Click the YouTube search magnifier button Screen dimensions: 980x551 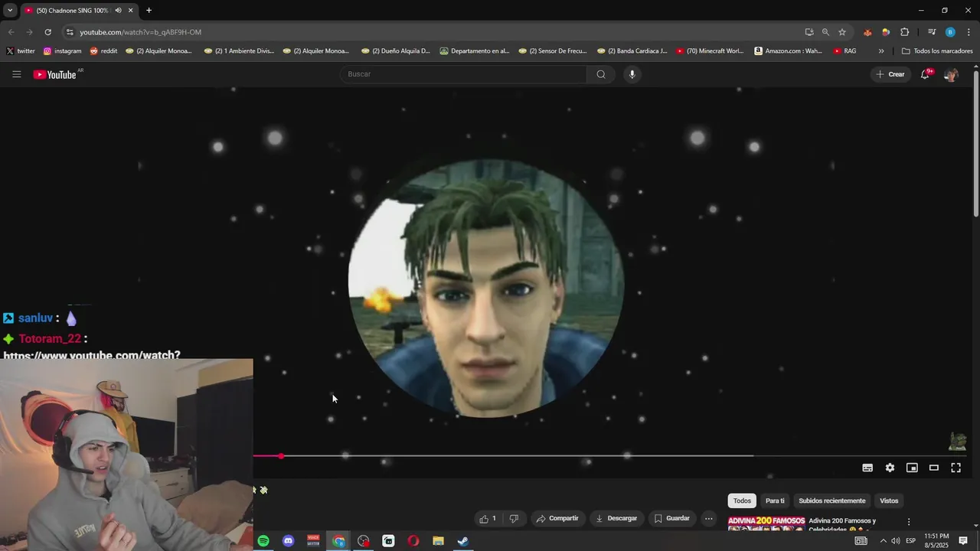(601, 74)
